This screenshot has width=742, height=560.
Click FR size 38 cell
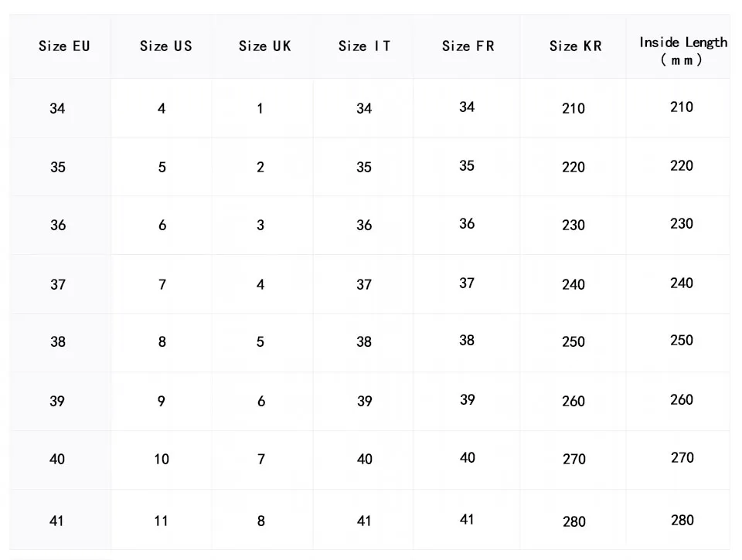pos(467,341)
